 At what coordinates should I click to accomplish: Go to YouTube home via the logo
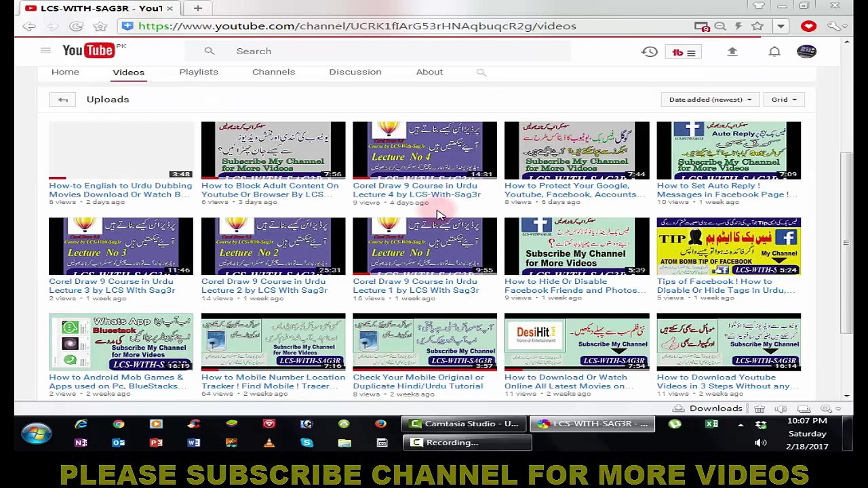tap(89, 50)
